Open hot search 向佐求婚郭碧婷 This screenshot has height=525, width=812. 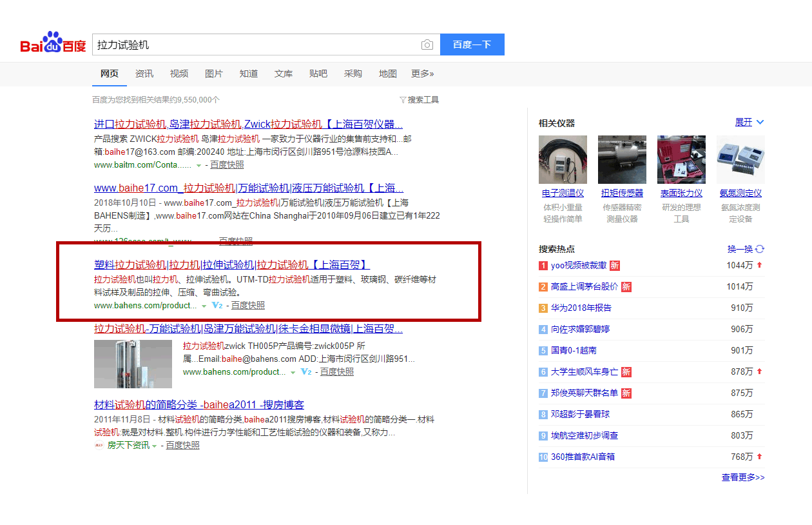pyautogui.click(x=580, y=329)
